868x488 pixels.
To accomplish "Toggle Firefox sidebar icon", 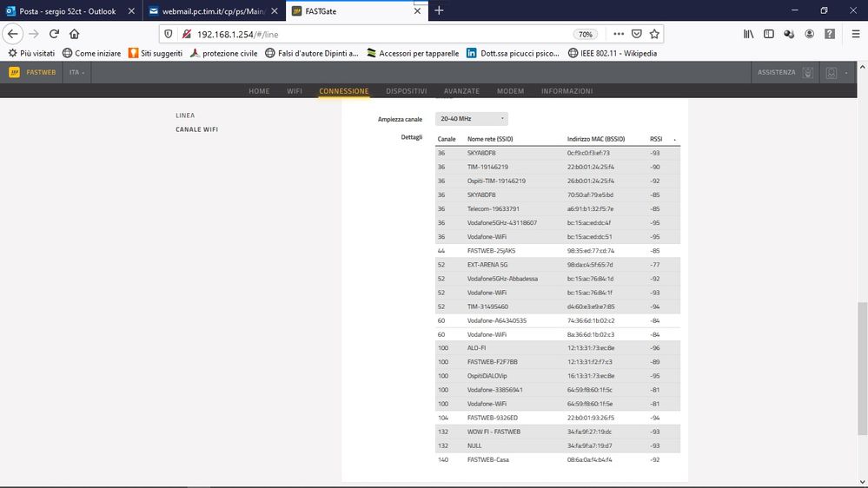I will pyautogui.click(x=769, y=35).
